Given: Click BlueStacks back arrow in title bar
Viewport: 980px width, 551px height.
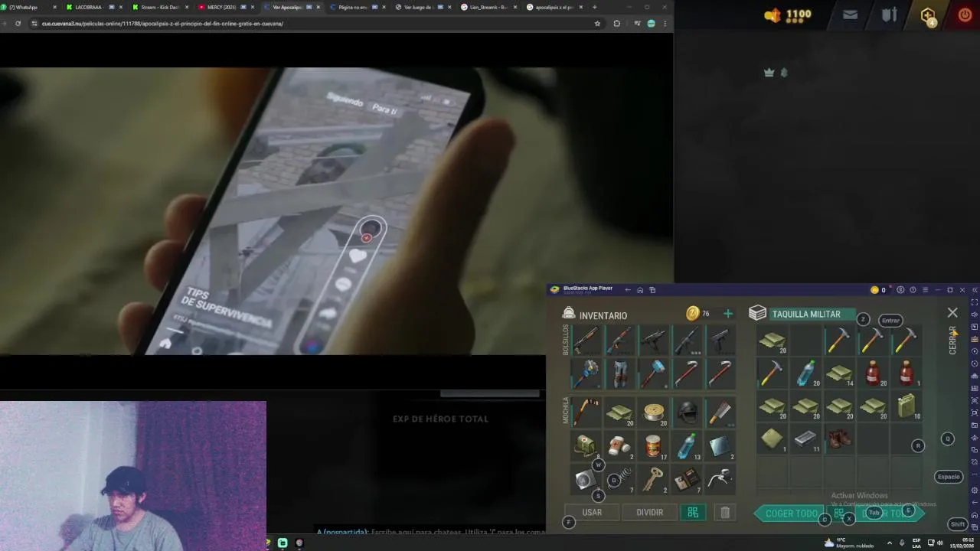Looking at the screenshot, I should [628, 290].
